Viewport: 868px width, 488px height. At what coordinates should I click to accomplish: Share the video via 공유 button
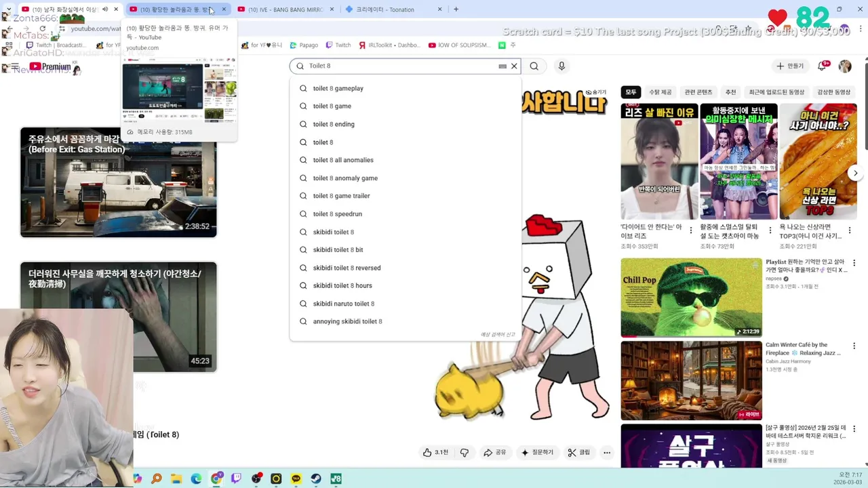(x=494, y=452)
